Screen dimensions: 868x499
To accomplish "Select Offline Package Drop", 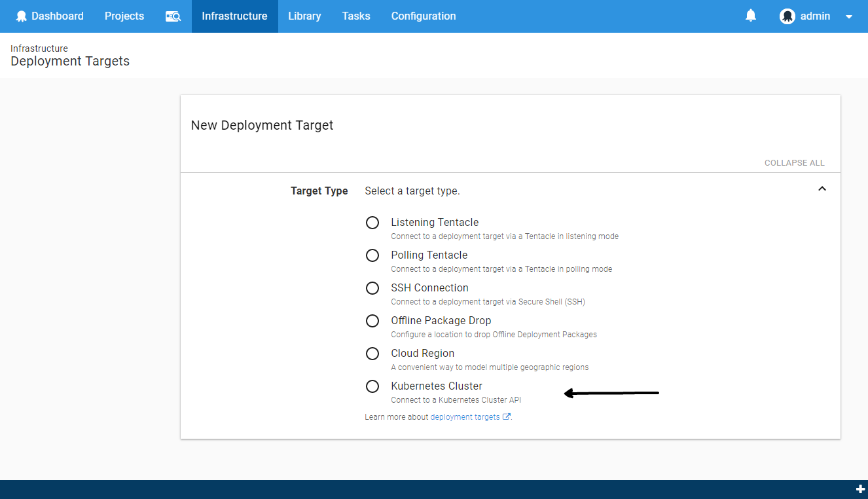I will click(x=372, y=321).
